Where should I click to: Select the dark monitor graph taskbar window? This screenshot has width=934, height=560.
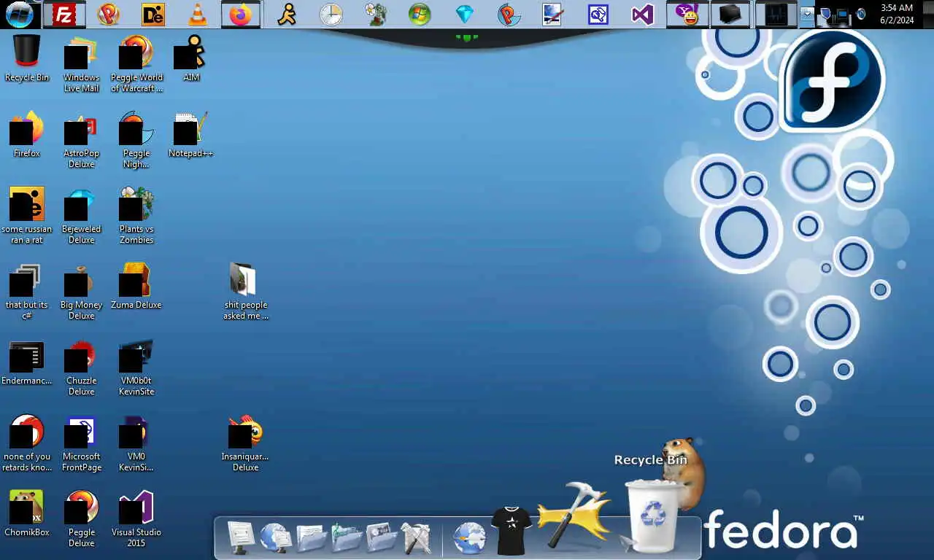point(776,14)
